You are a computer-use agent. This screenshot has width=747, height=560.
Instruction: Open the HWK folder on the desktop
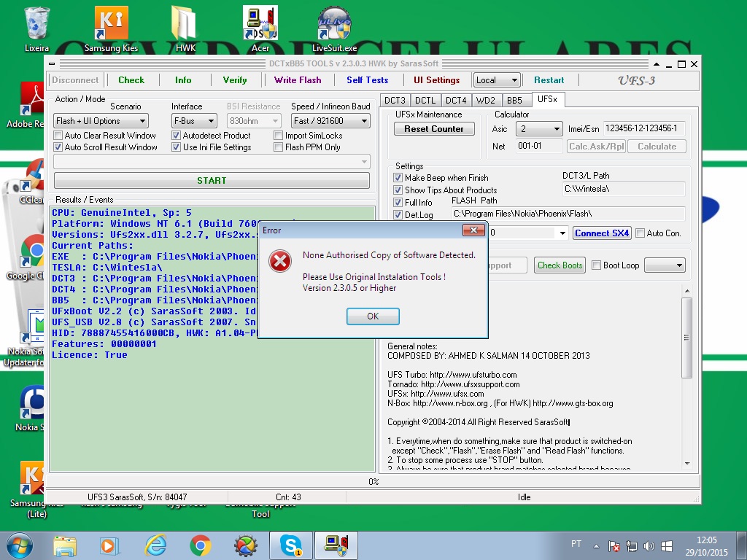pyautogui.click(x=185, y=28)
